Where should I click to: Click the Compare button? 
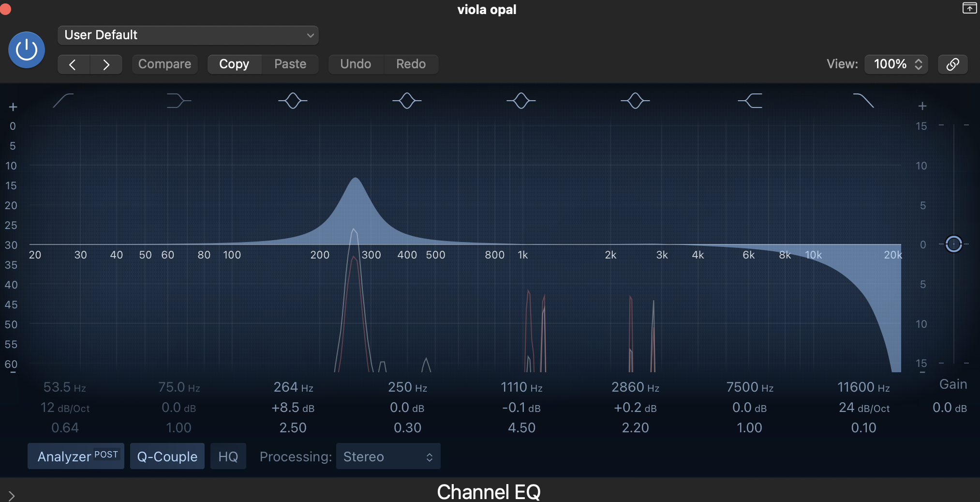click(164, 63)
